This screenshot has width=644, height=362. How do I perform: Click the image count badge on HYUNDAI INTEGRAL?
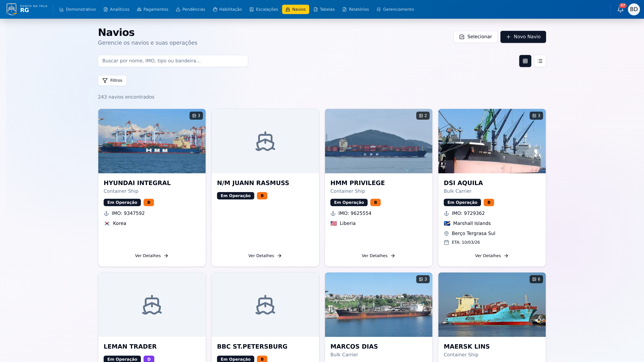click(196, 115)
